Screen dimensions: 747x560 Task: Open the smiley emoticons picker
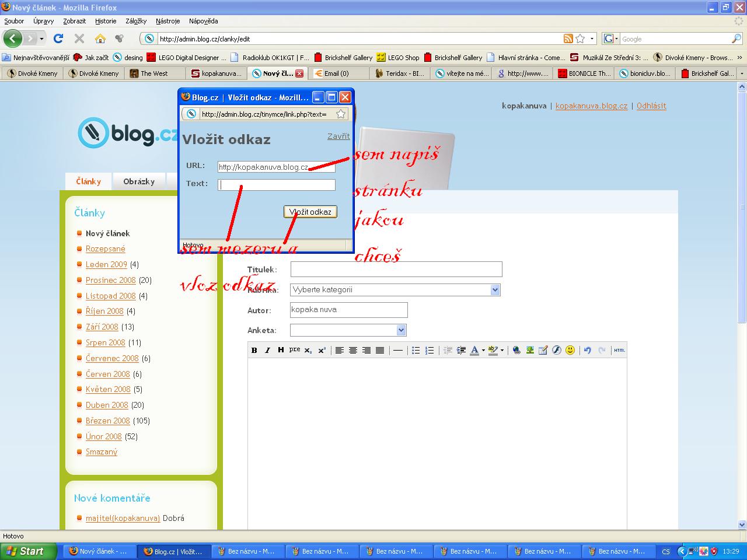[x=570, y=350]
